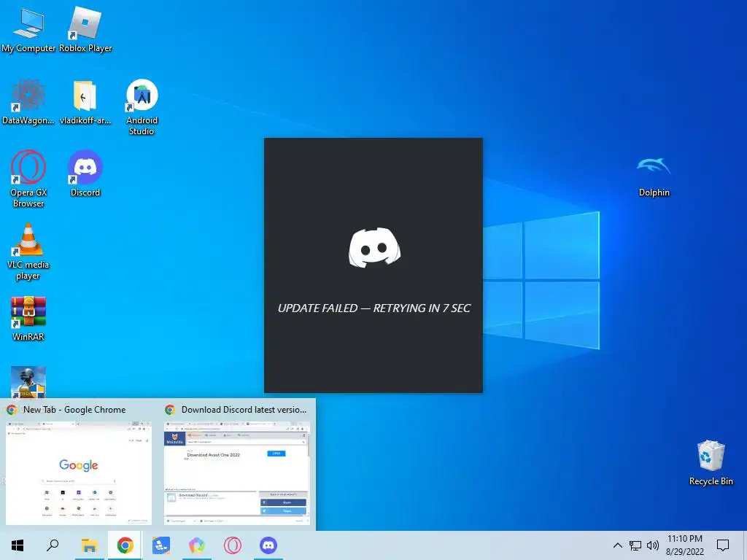Image resolution: width=747 pixels, height=560 pixels.
Task: Open the volume tray icon
Action: tap(653, 545)
